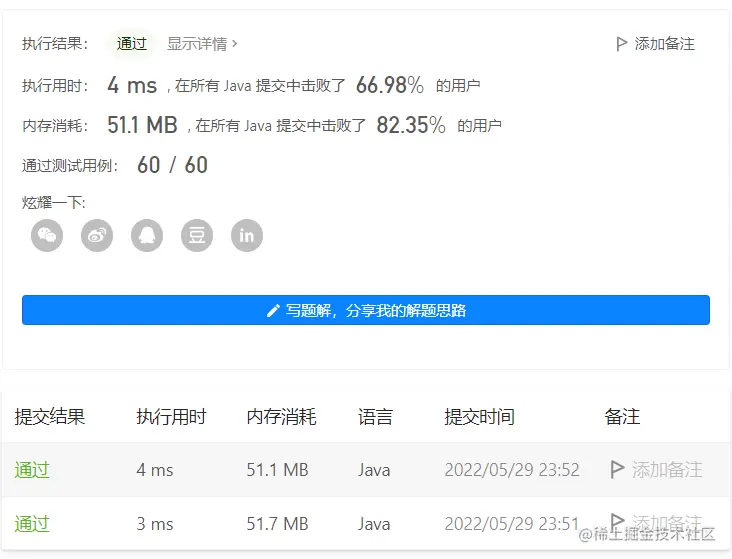Share result via LinkedIn icon
732x559 pixels.
247,235
